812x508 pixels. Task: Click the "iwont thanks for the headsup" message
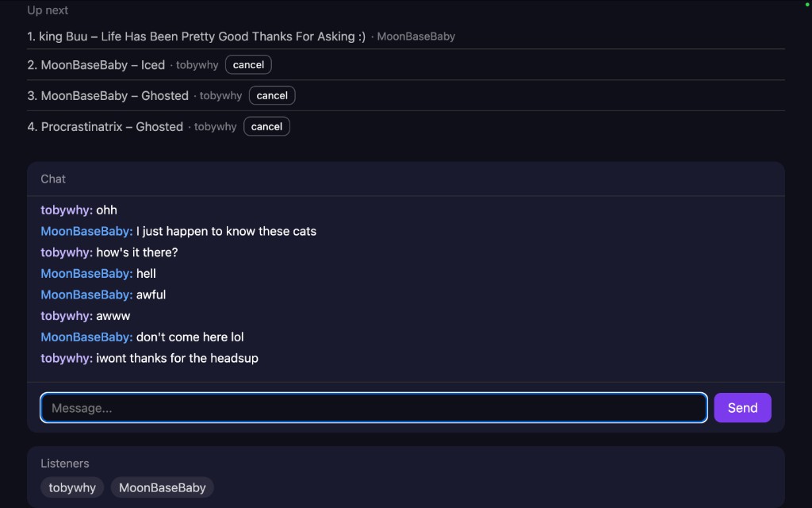click(177, 359)
